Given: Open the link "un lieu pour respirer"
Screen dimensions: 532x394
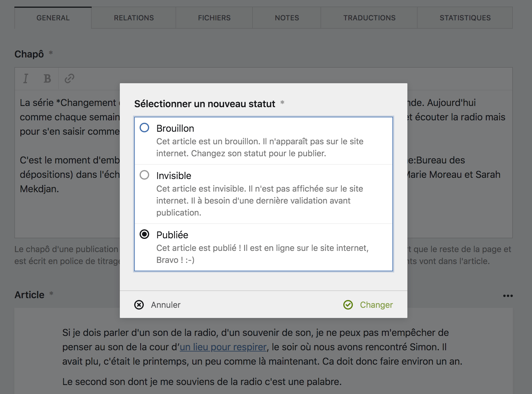Looking at the screenshot, I should pyautogui.click(x=223, y=347).
